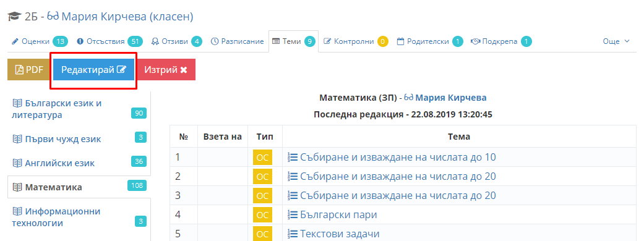Click the book icon next to Английски език
The width and height of the screenshot is (644, 241).
tap(17, 163)
